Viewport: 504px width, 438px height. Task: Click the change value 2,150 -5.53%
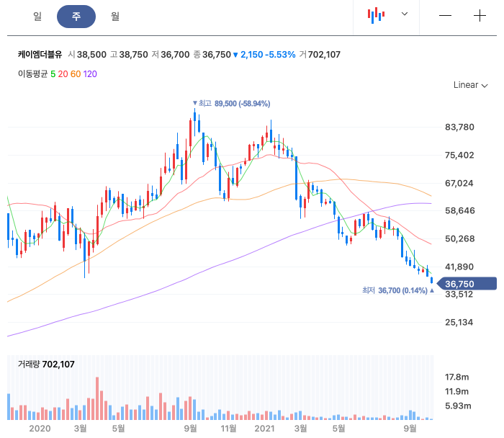pos(264,54)
